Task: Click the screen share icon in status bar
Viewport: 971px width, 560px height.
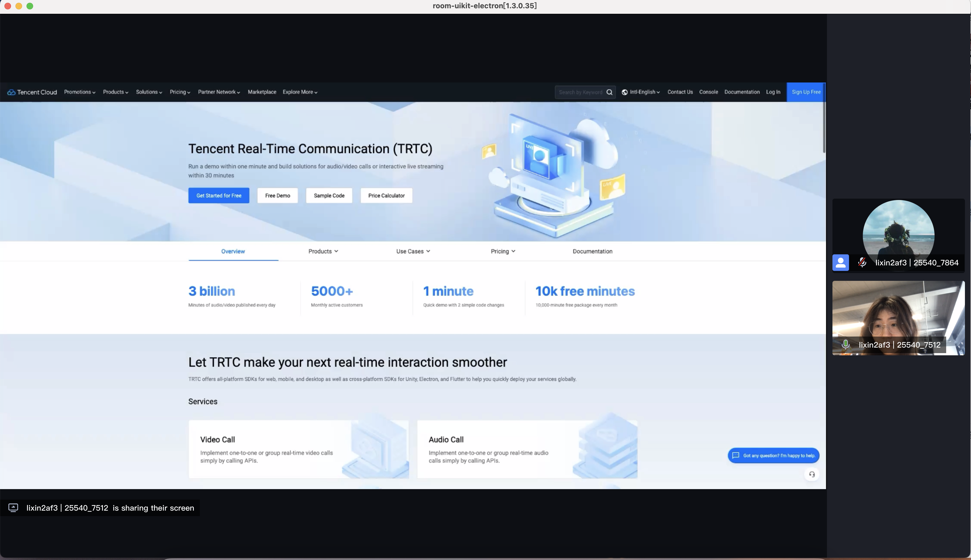Action: (13, 508)
